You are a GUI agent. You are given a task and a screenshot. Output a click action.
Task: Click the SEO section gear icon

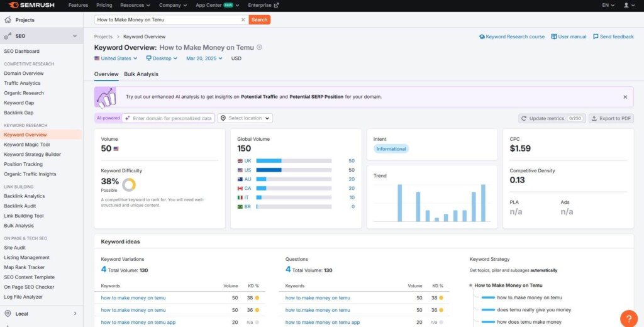click(8, 36)
